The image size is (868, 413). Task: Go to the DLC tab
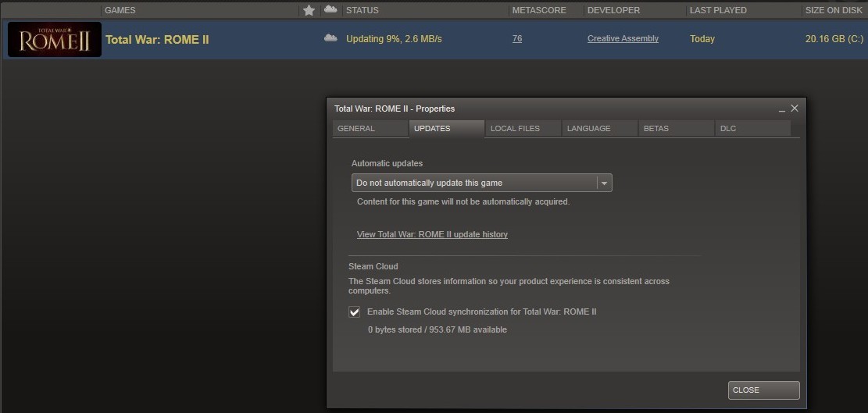[752, 128]
